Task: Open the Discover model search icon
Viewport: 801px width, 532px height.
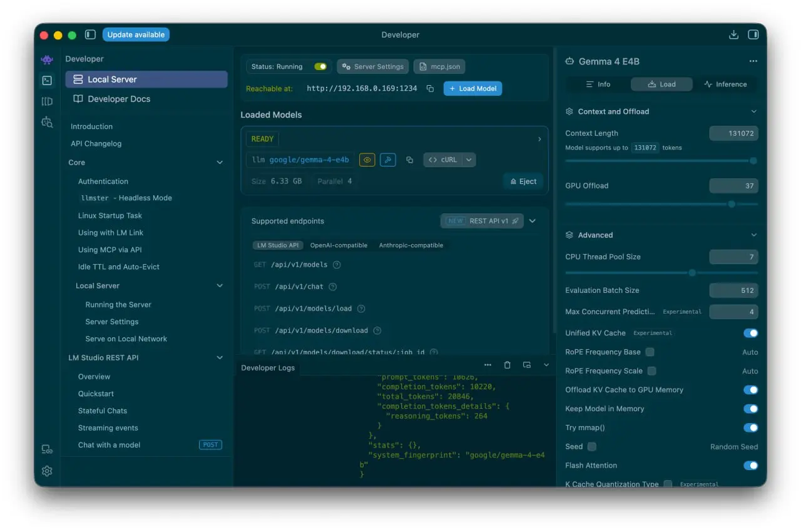Action: 47,122
